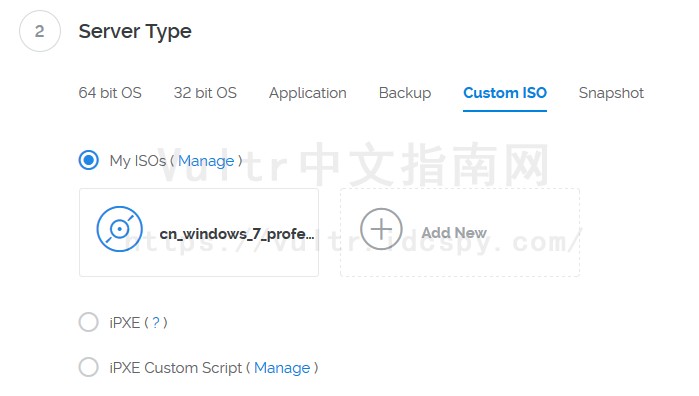
Task: Go to the Backup tab
Action: tap(405, 93)
